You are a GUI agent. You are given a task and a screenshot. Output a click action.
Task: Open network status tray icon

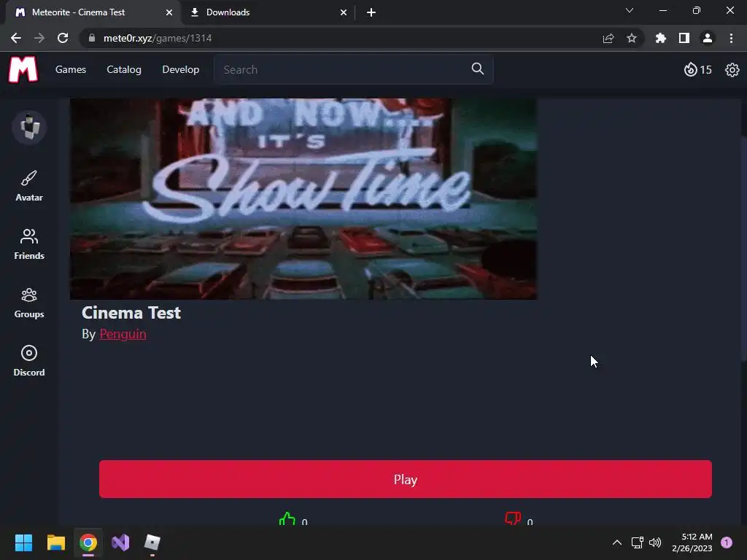pyautogui.click(x=637, y=542)
